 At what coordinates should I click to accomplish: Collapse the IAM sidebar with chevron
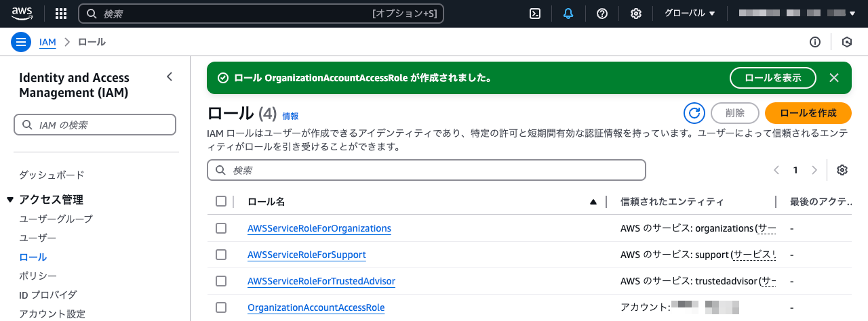[x=170, y=77]
